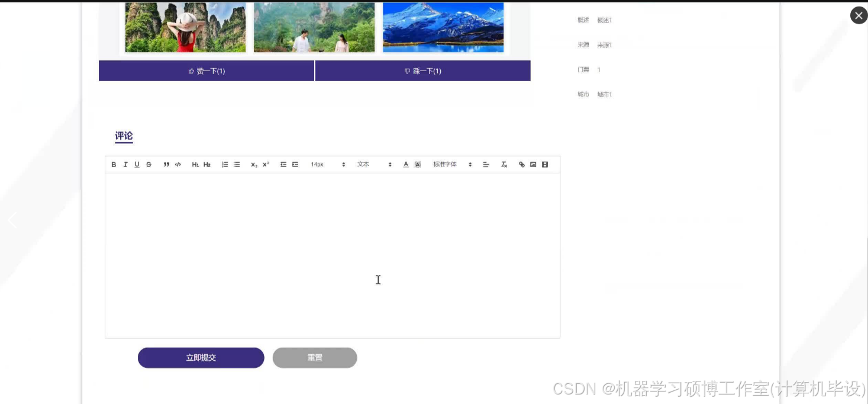
Task: Click the 重置 reset button
Action: click(x=315, y=358)
